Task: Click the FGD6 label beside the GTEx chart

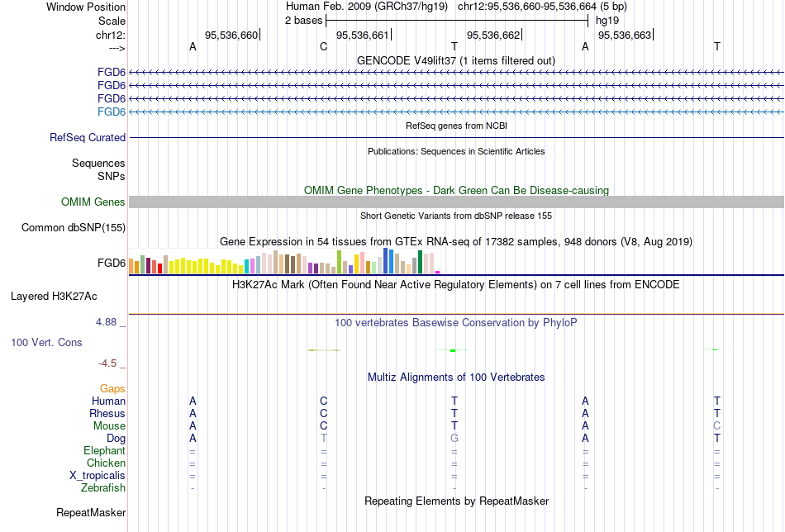Action: click(x=112, y=263)
